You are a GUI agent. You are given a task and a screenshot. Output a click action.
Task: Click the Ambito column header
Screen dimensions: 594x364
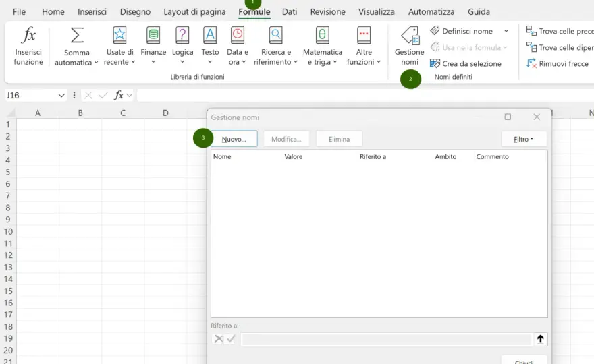point(446,156)
